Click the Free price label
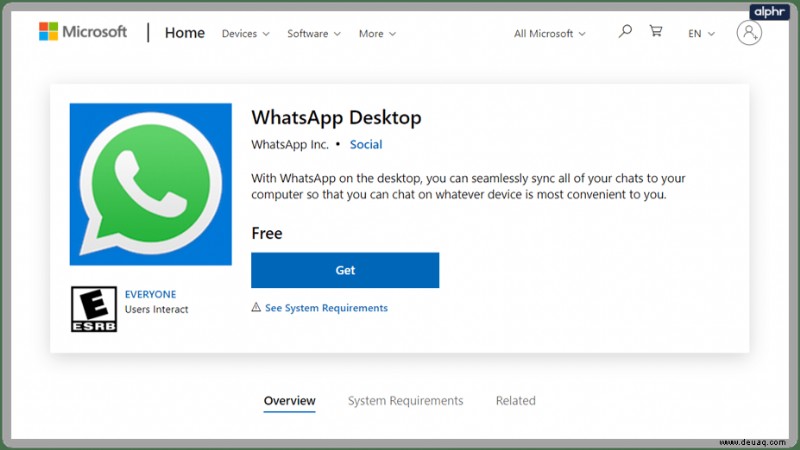This screenshot has width=800, height=450. coord(267,233)
